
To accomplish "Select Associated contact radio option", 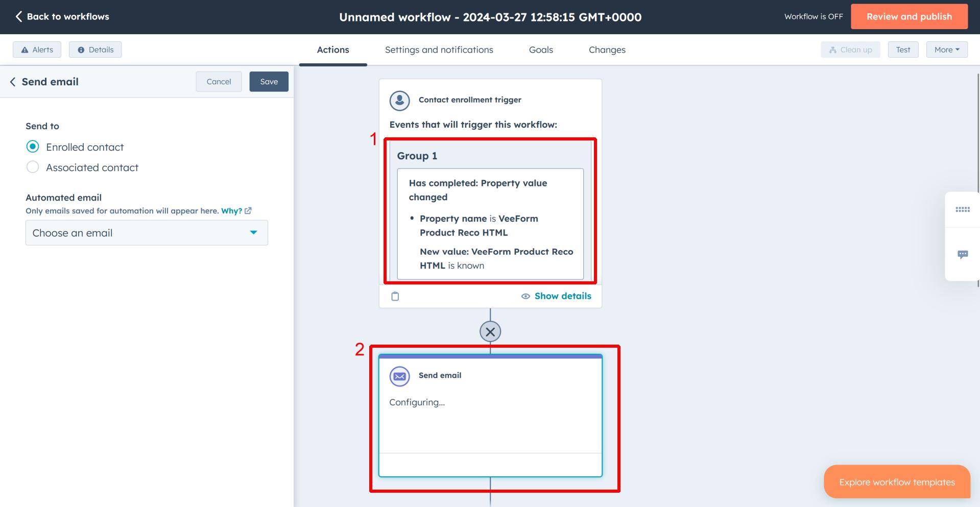I will (x=33, y=167).
